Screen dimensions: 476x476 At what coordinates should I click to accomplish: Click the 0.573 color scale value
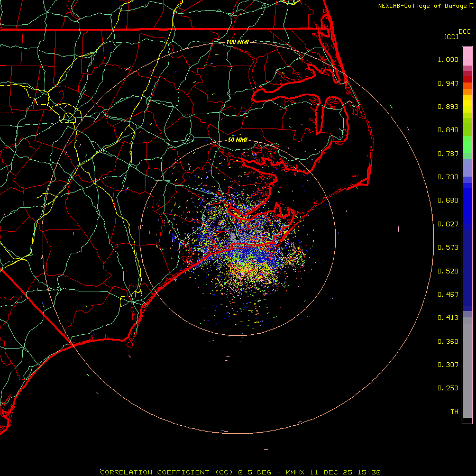tap(448, 248)
